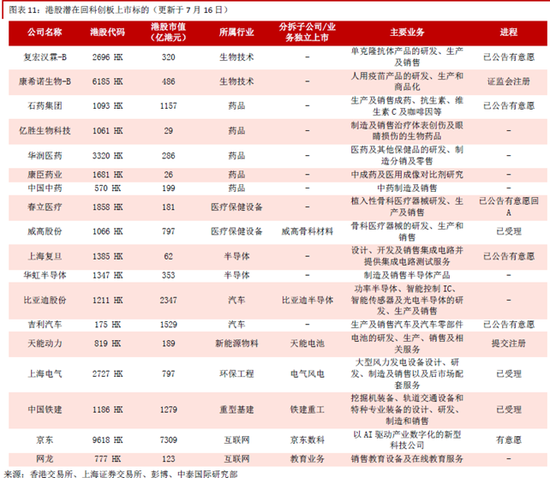
Task: Select the 康希诺生物-B company name cell
Action: 45,82
